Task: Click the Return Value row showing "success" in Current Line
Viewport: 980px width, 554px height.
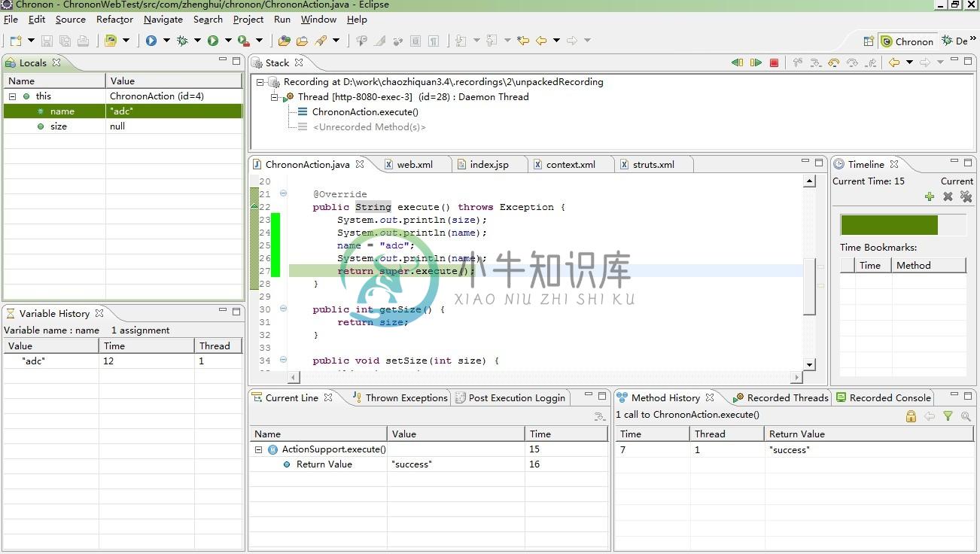Action: point(428,464)
